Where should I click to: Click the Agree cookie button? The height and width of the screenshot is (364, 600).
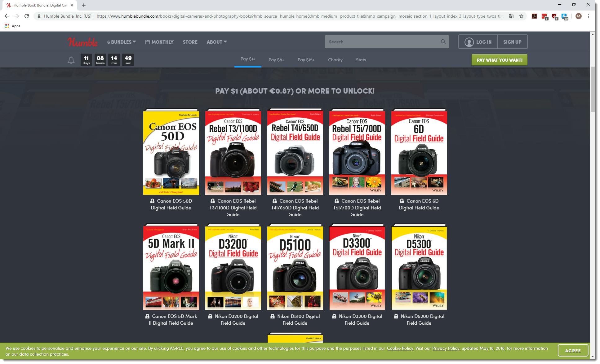point(573,351)
